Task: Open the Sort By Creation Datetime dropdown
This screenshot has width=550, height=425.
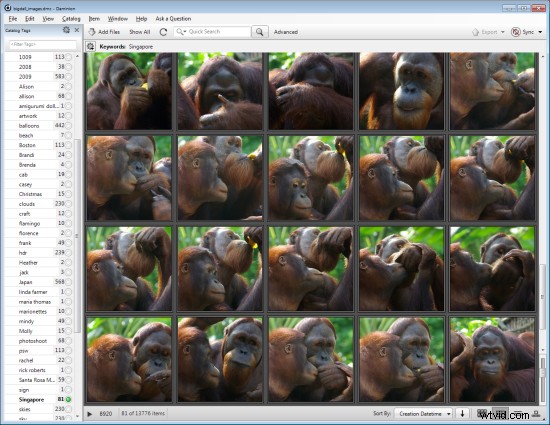Action: pos(423,414)
